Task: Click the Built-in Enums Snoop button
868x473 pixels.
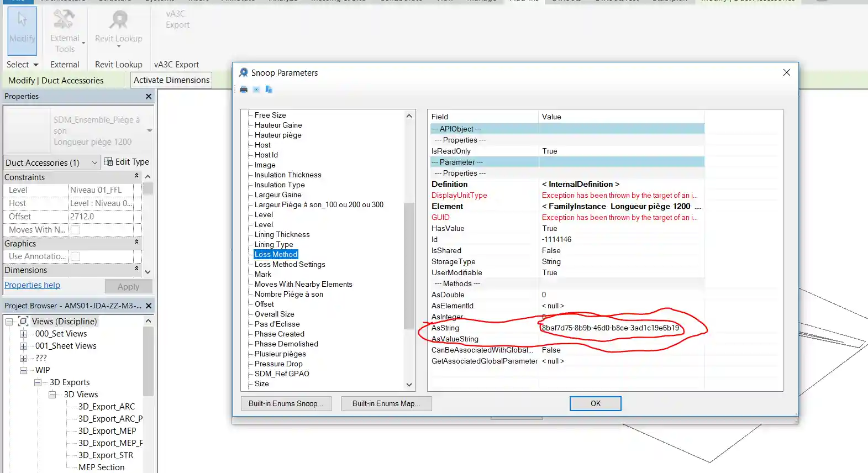Action: point(286,404)
